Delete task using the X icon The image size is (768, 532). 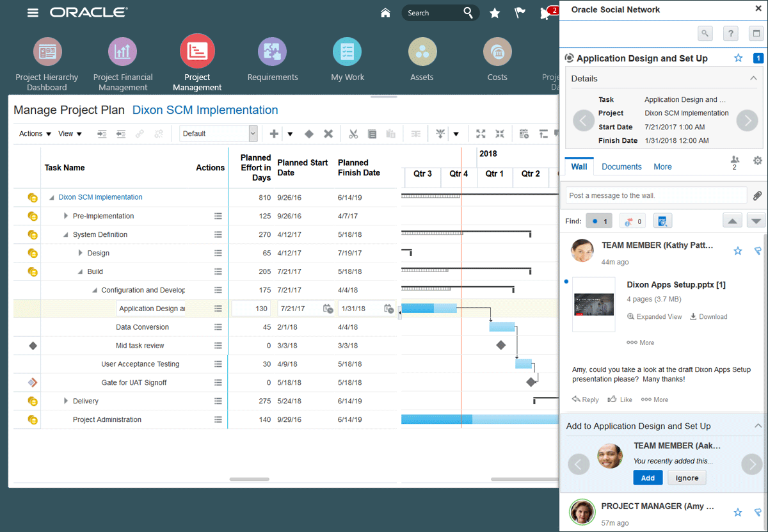pos(328,134)
